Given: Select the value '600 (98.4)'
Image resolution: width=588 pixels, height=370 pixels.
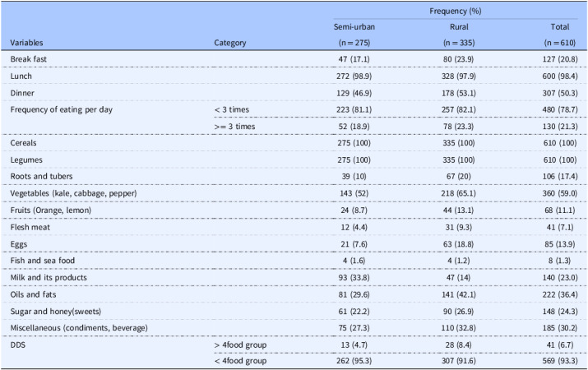Looking at the screenshot, I should 560,76.
